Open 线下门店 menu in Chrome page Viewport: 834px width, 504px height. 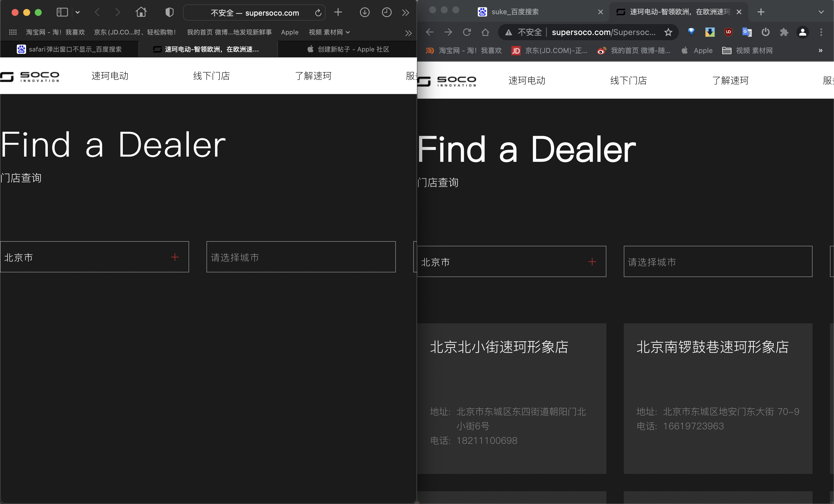(629, 80)
